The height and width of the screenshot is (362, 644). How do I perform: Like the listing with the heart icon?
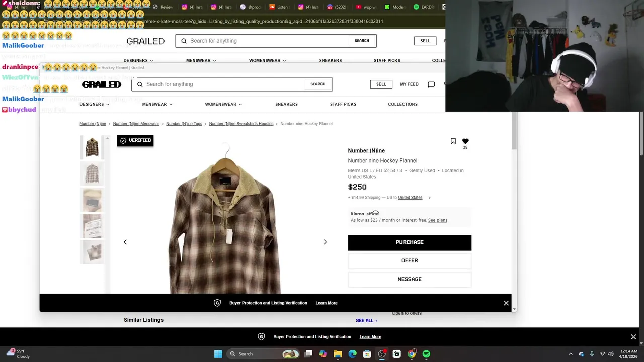click(x=465, y=141)
